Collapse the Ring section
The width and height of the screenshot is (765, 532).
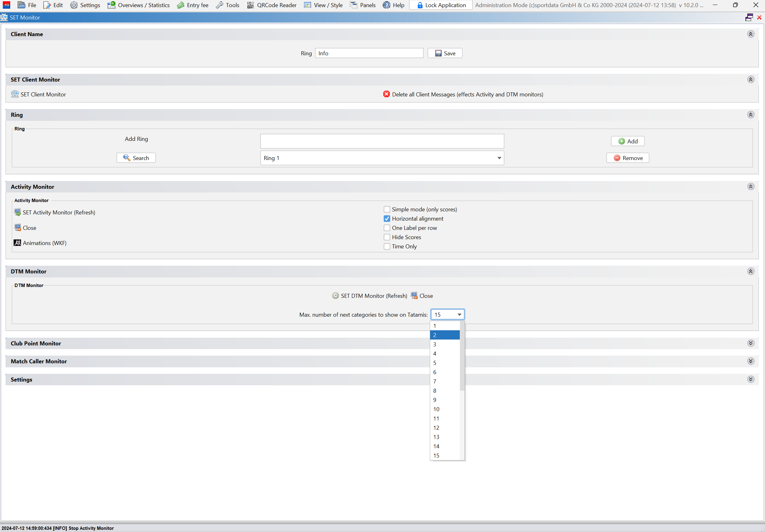point(751,115)
